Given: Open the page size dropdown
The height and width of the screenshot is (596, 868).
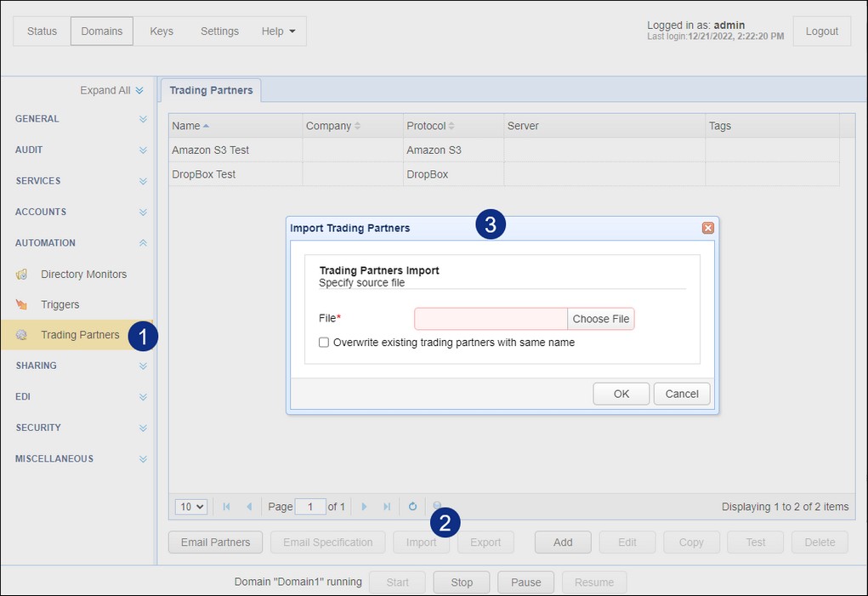Looking at the screenshot, I should coord(191,507).
